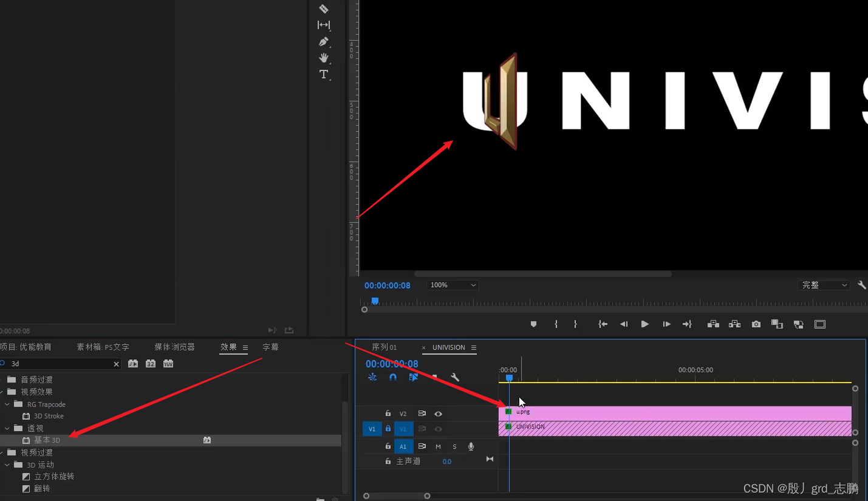This screenshot has width=868, height=501.
Task: Switch to the 字幕 tab
Action: 270,347
